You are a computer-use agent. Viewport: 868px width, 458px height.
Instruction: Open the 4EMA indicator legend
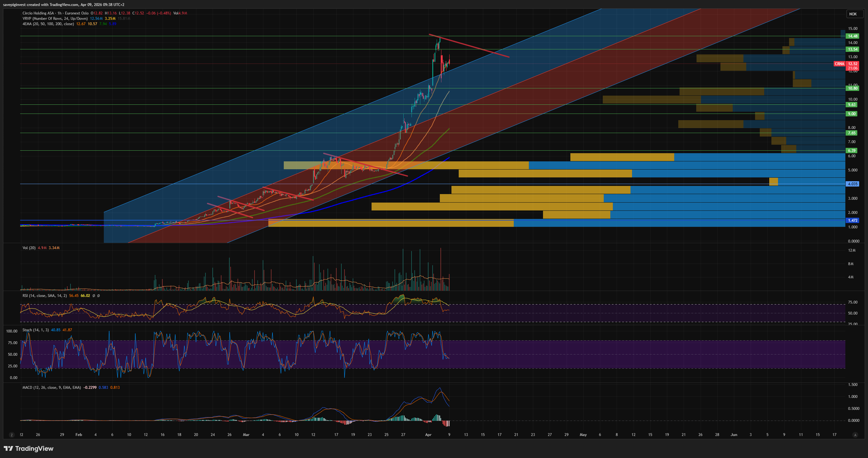(48, 24)
